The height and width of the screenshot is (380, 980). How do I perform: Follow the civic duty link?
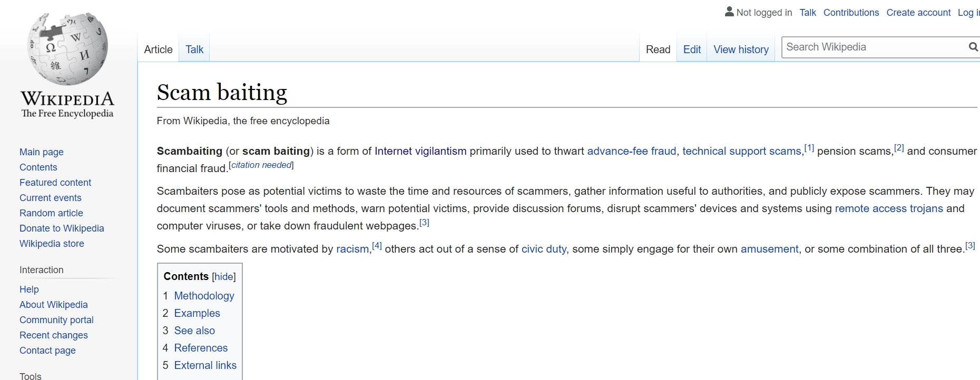point(544,249)
